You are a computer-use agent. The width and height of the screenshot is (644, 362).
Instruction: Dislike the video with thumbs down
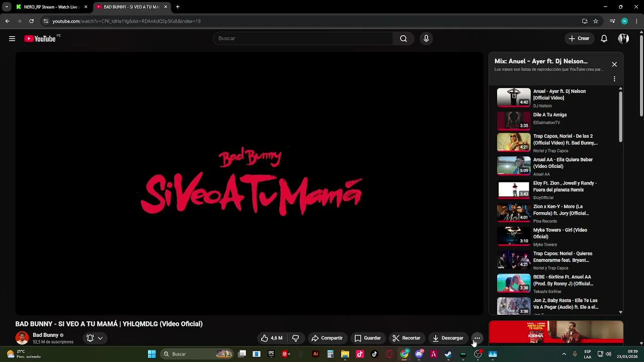[296, 338]
